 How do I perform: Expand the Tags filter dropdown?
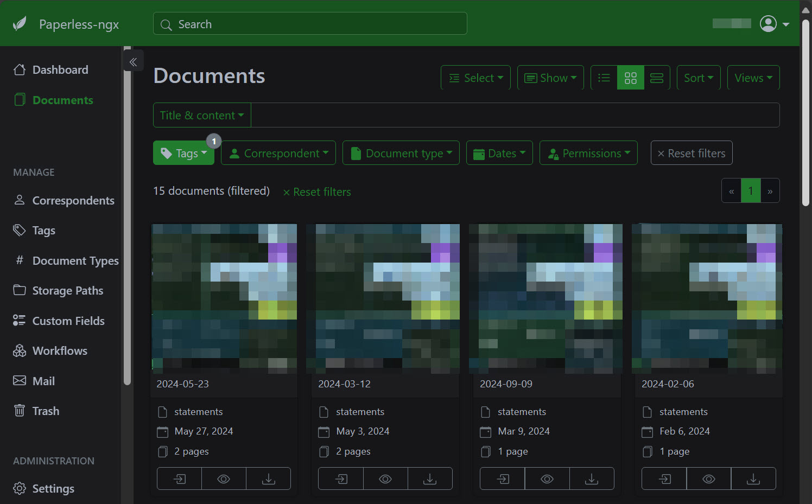tap(184, 153)
